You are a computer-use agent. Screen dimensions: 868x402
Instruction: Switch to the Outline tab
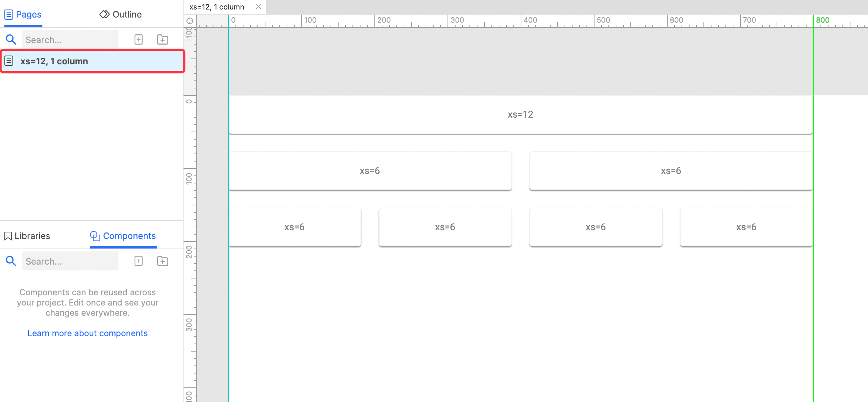pyautogui.click(x=121, y=14)
